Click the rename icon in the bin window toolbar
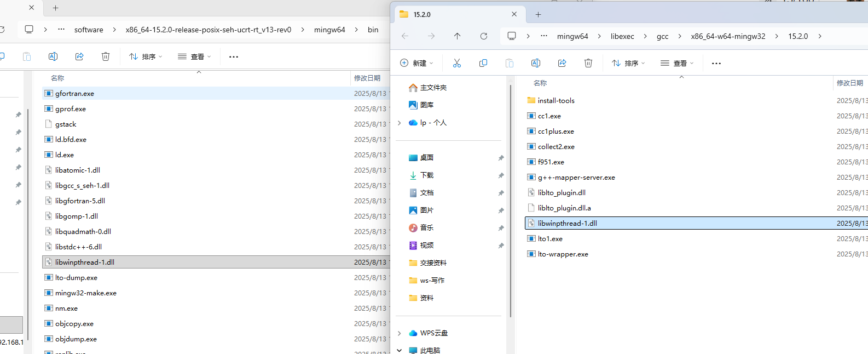Image resolution: width=868 pixels, height=354 pixels. [53, 56]
